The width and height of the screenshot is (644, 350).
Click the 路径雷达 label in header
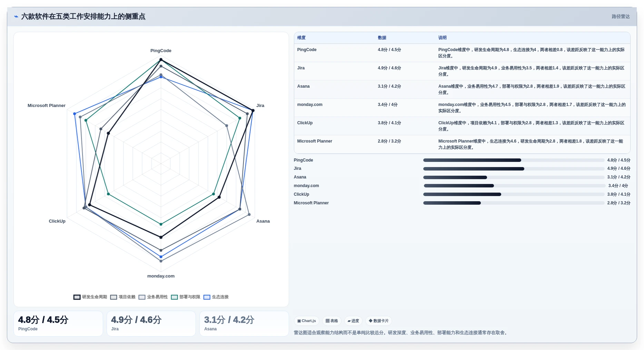tap(621, 17)
